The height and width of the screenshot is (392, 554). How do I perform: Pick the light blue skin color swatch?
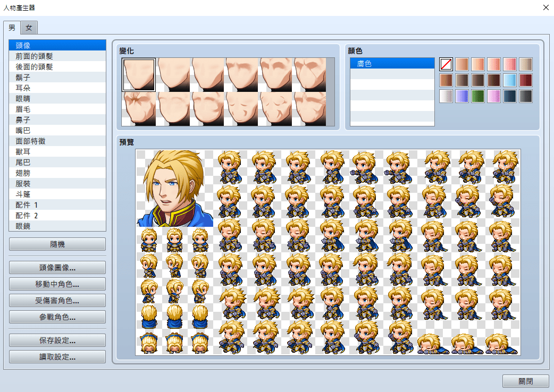pyautogui.click(x=510, y=80)
